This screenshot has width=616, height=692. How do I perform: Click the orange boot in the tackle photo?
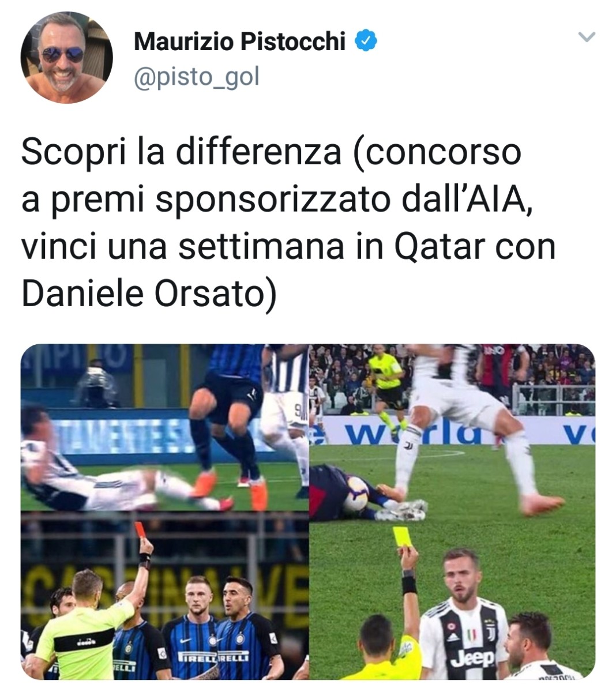click(x=204, y=484)
